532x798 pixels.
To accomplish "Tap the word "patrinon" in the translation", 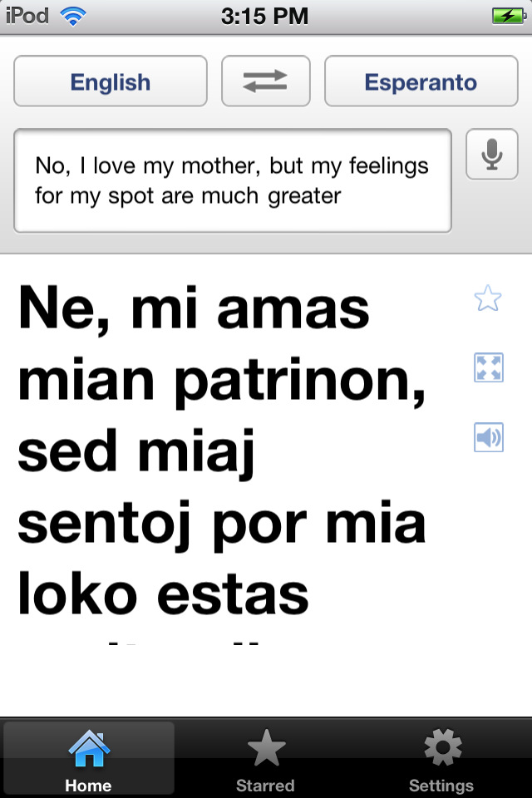I will pos(300,382).
